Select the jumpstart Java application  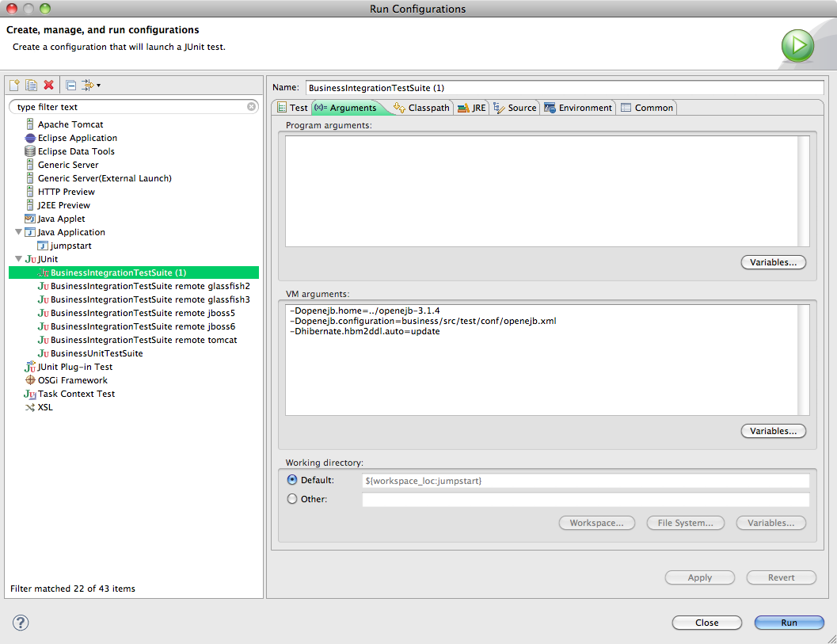coord(70,246)
